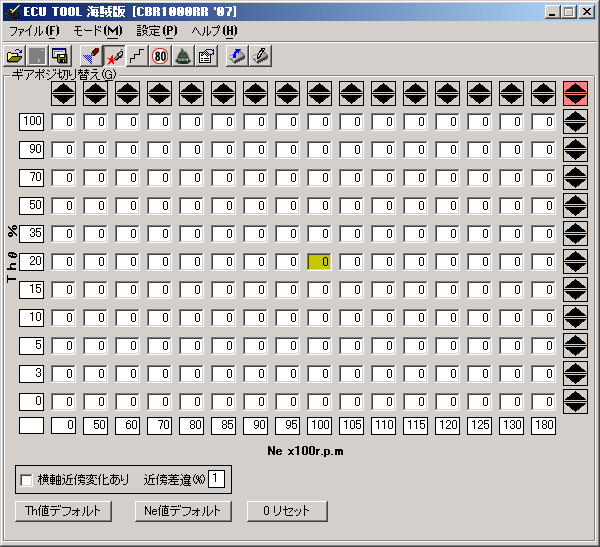Lower the Th 20 row with down arrow
600x547 pixels.
(x=575, y=267)
